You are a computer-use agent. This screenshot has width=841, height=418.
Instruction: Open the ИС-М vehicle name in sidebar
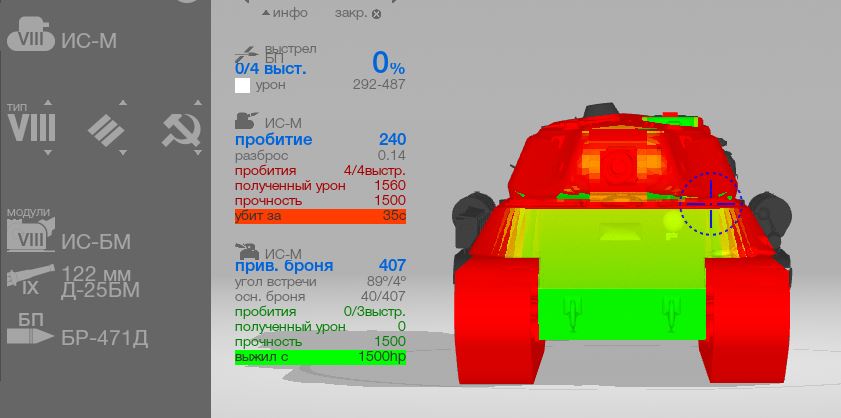[88, 41]
